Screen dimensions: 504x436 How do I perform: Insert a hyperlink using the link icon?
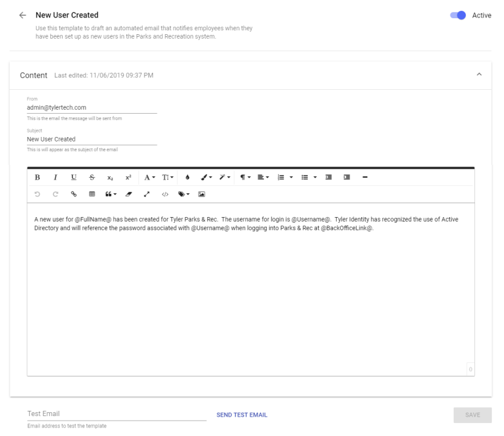(x=74, y=194)
